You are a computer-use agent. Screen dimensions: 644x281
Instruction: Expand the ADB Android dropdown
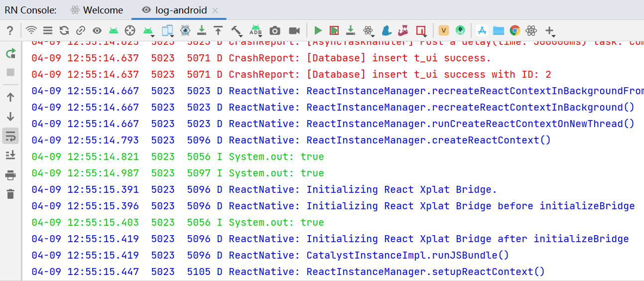click(x=256, y=31)
